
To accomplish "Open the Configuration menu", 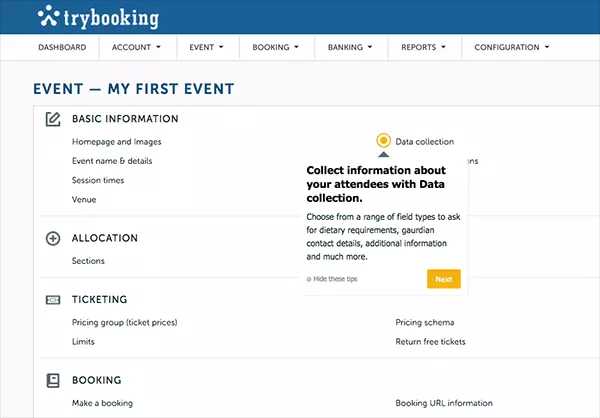I will click(512, 47).
